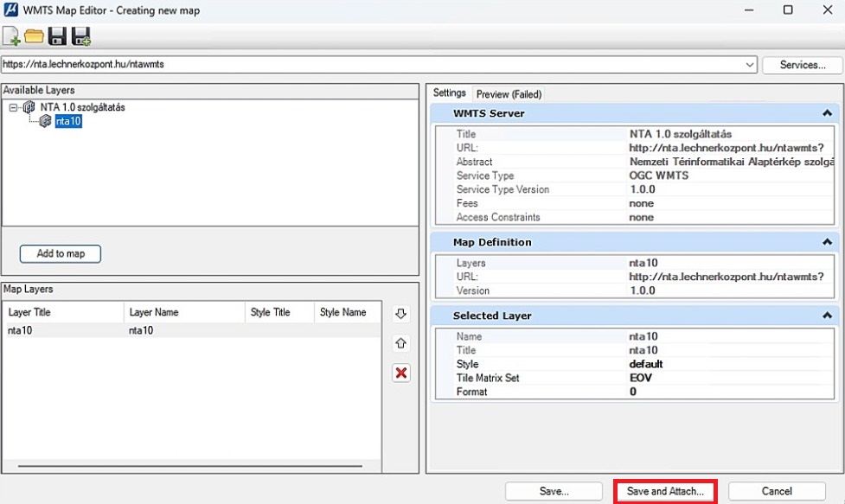The width and height of the screenshot is (845, 504).
Task: Click the WMTS Server Title value 'NTA 1.0 szolgáltatás'
Action: 680,134
